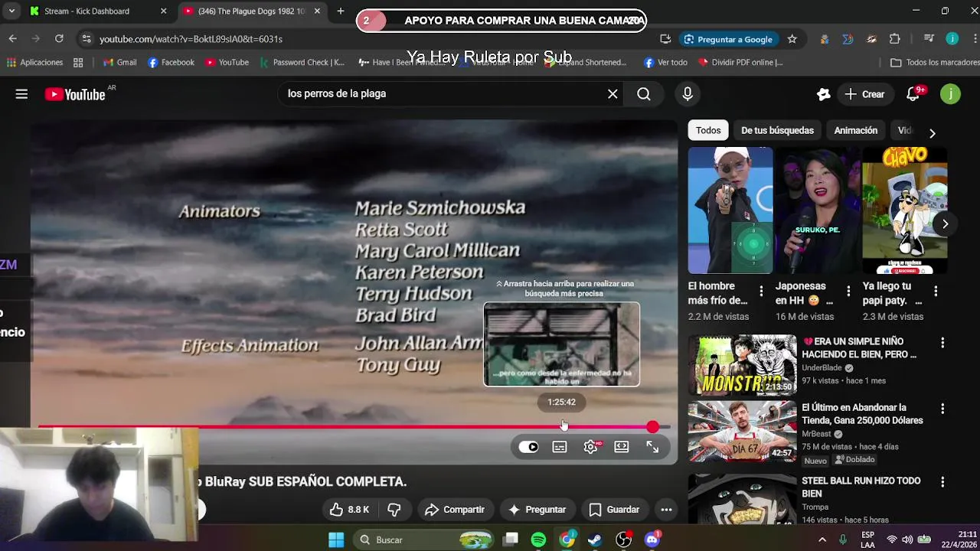Switch the player to theater mode
The height and width of the screenshot is (551, 980).
tap(622, 447)
